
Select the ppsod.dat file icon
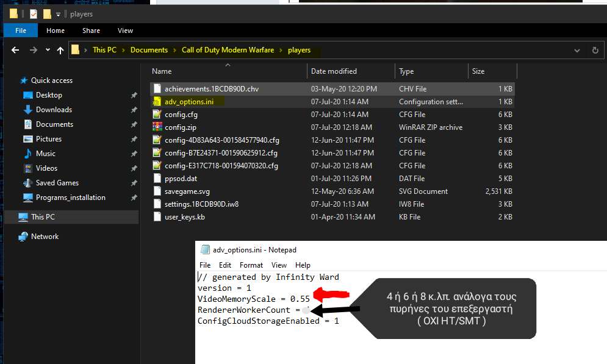click(157, 178)
